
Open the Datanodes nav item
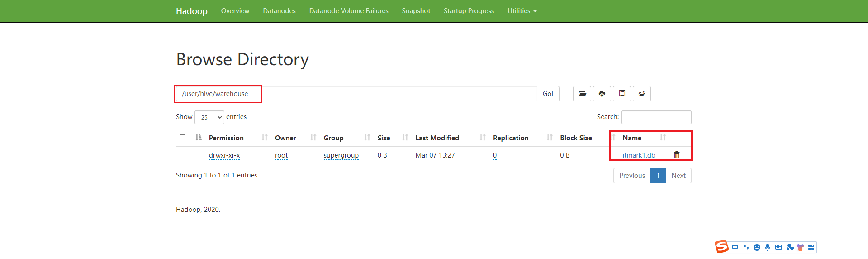[x=279, y=11]
